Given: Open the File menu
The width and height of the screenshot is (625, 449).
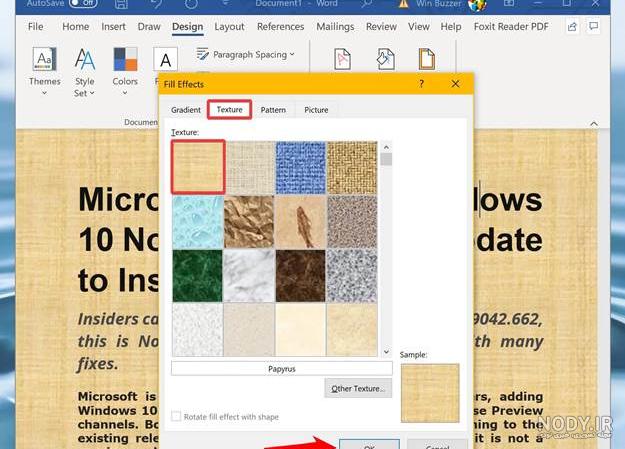Looking at the screenshot, I should point(35,26).
